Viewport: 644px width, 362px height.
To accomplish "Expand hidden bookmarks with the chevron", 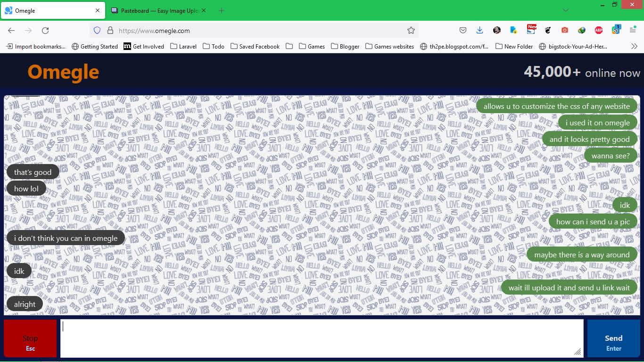I will [x=634, y=46].
